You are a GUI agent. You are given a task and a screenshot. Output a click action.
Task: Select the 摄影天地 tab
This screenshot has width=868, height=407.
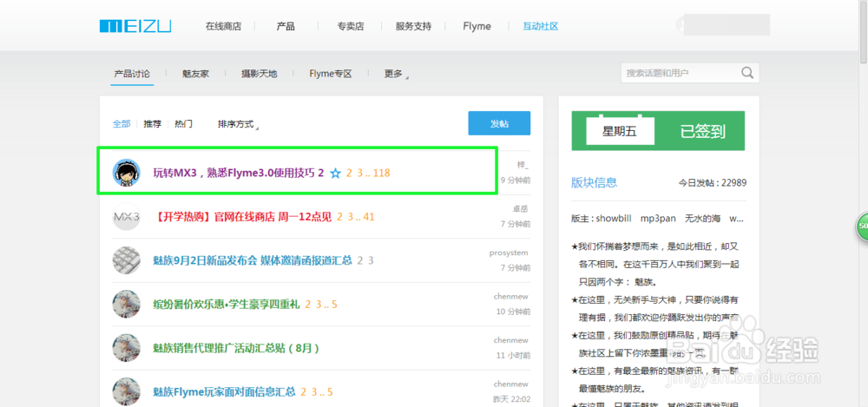[x=259, y=74]
